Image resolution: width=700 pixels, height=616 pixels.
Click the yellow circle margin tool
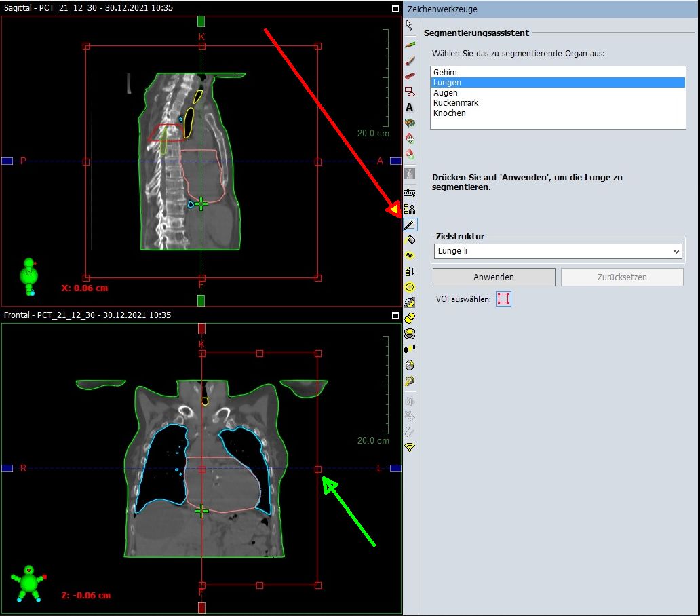(x=410, y=287)
